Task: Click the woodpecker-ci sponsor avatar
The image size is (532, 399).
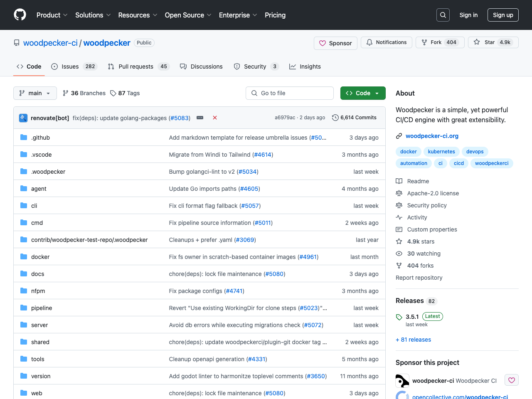Action: tap(402, 381)
